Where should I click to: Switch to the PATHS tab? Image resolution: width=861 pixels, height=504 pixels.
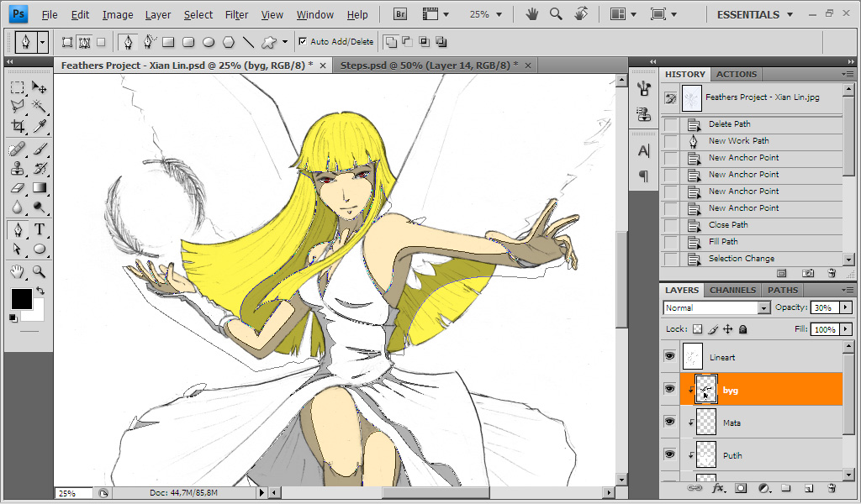pyautogui.click(x=783, y=290)
